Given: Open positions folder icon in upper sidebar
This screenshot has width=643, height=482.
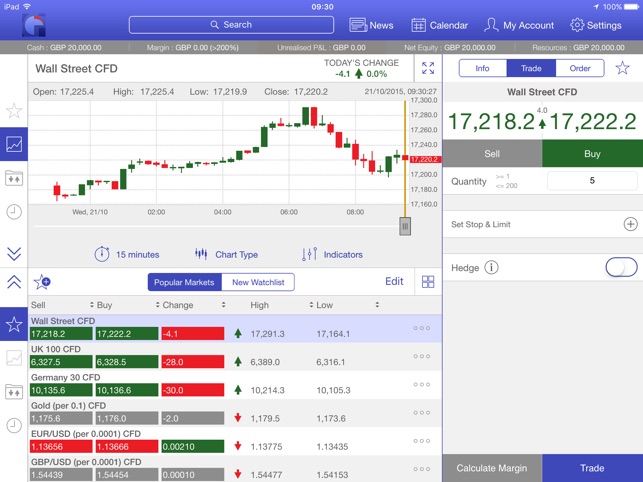Looking at the screenshot, I should (14, 178).
